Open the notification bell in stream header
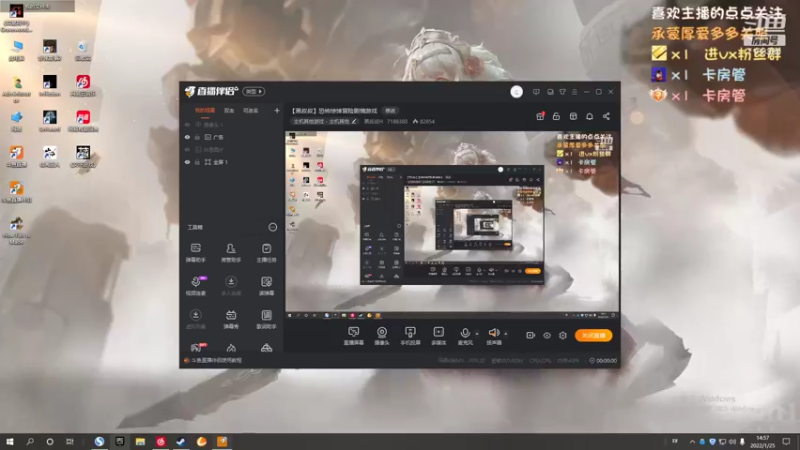 pyautogui.click(x=589, y=116)
